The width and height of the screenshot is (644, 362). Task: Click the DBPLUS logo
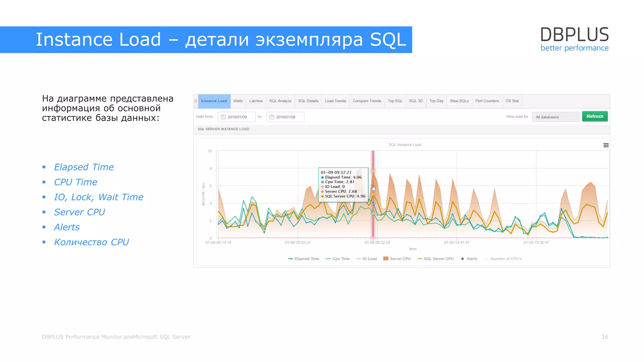click(x=574, y=39)
